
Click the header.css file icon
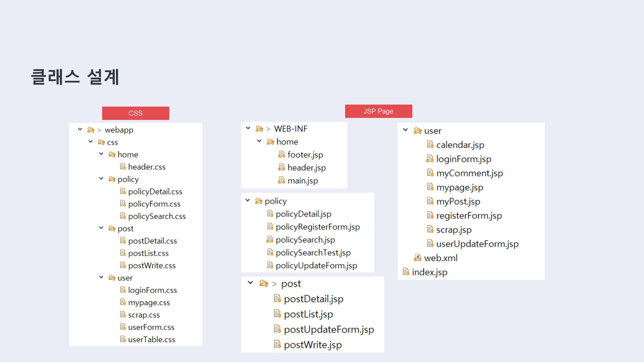(123, 167)
